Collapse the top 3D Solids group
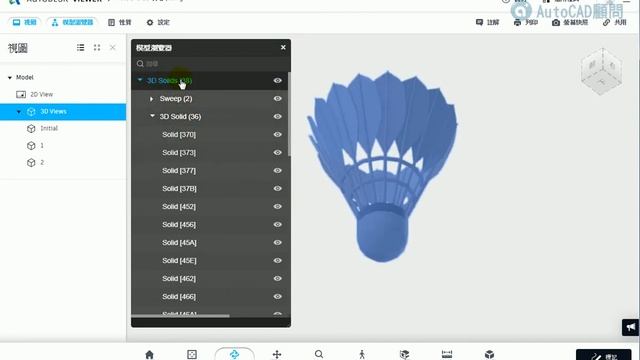Viewport: 640px width, 360px height. click(x=140, y=80)
